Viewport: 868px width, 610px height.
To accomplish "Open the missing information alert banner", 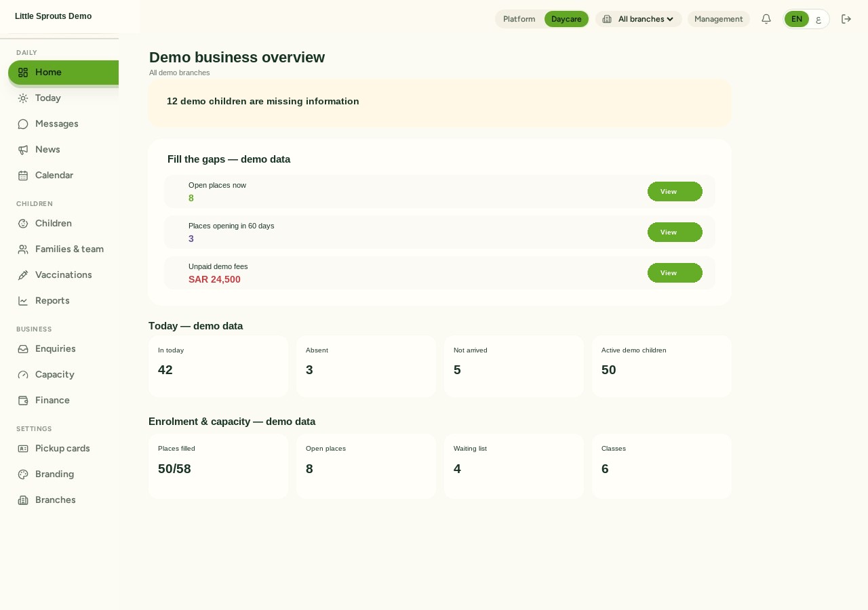I will pyautogui.click(x=439, y=102).
